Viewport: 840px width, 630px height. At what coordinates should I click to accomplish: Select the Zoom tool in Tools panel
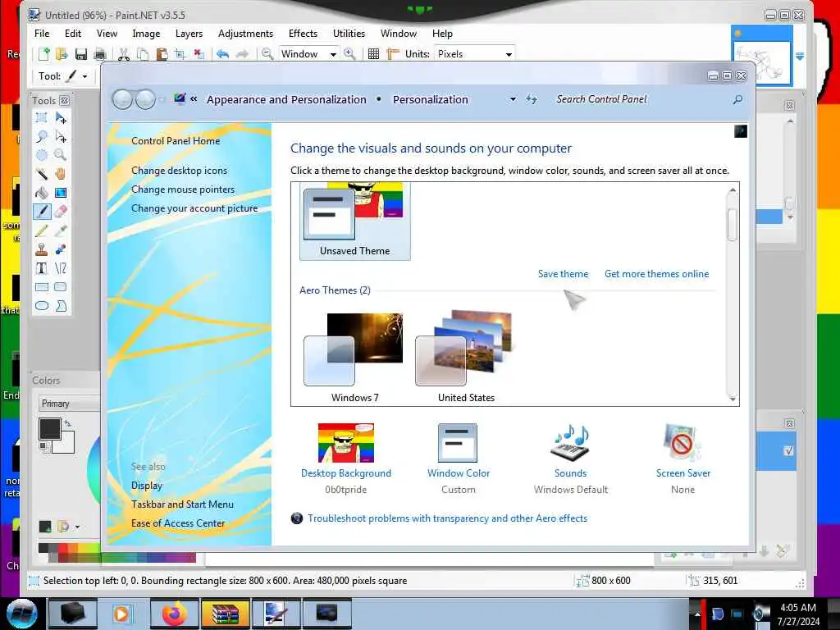click(61, 155)
